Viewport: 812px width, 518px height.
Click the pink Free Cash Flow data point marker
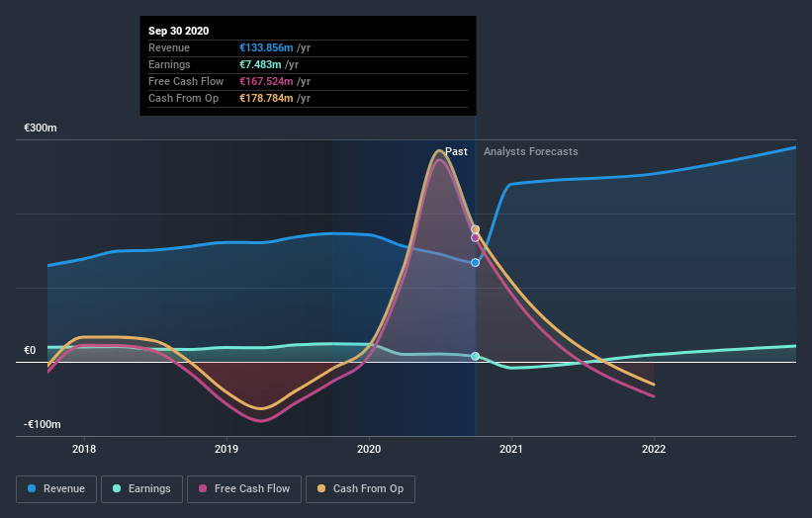(x=476, y=237)
